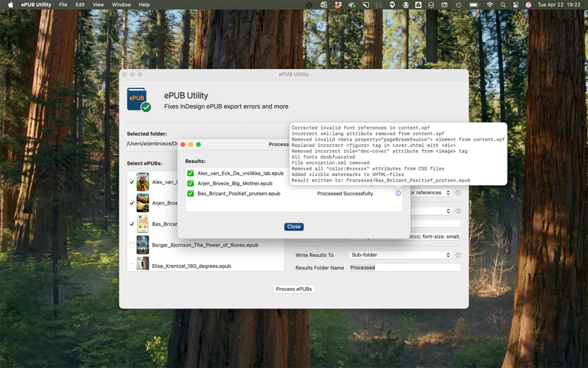Check the Borgar_Bjornson_The_Power_of_Runes checkbox
The image size is (588, 368).
tap(132, 245)
